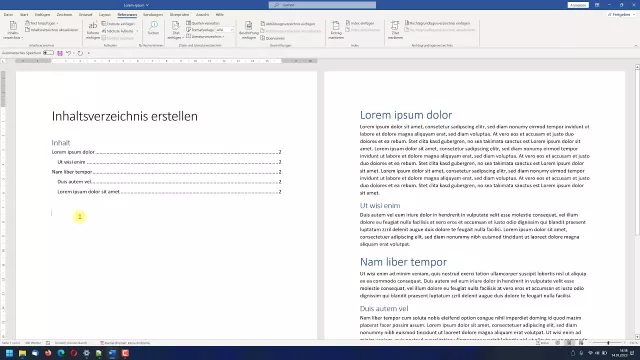Click the Anmelden button

578,5
